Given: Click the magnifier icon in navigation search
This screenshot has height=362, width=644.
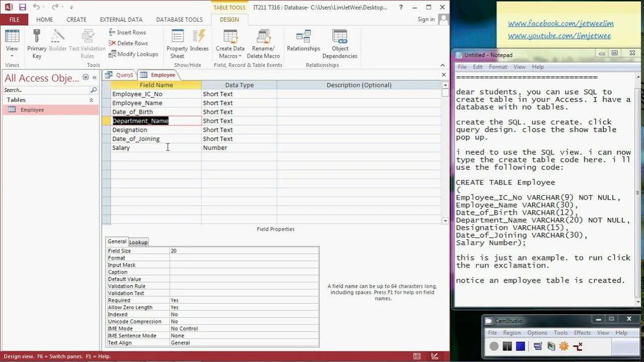Looking at the screenshot, I should click(94, 90).
